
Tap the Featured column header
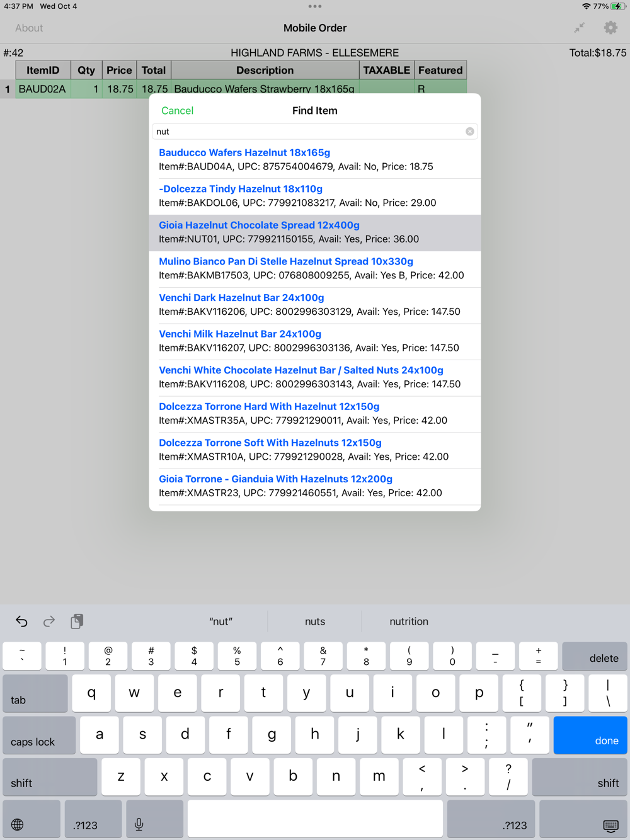pos(440,71)
